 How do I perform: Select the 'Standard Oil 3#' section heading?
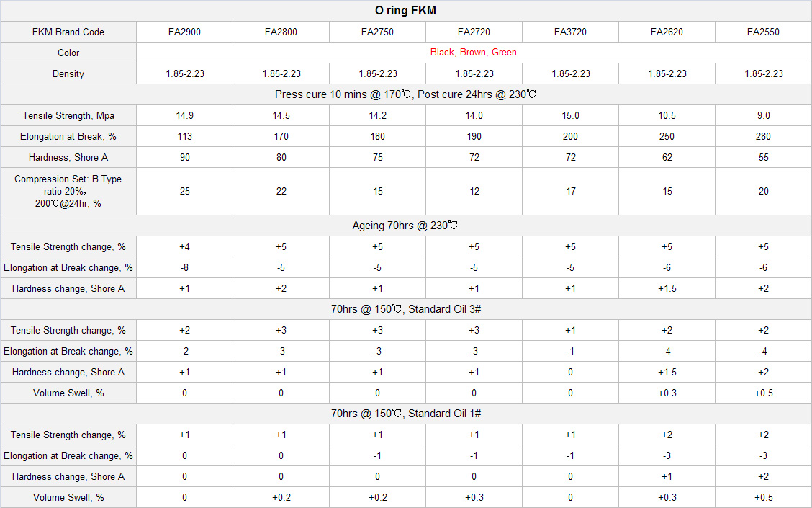click(x=405, y=309)
